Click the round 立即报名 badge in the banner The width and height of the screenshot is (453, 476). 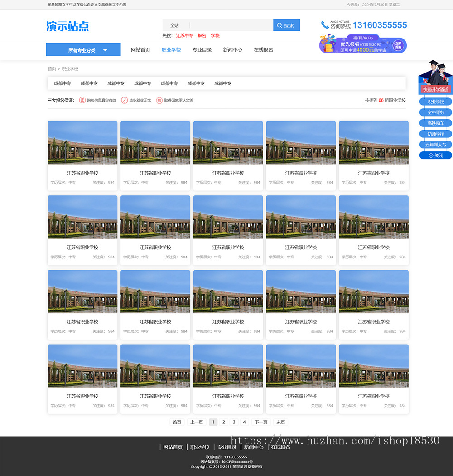[x=398, y=45]
